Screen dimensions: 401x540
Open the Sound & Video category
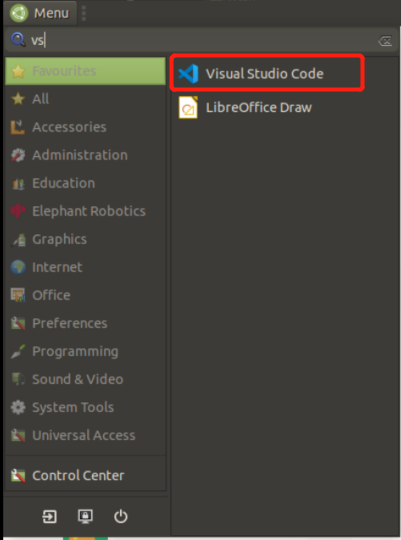pos(85,379)
